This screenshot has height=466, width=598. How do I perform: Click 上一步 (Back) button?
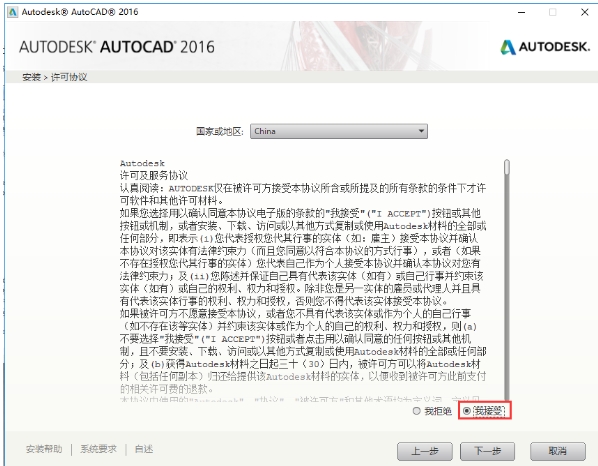[425, 452]
